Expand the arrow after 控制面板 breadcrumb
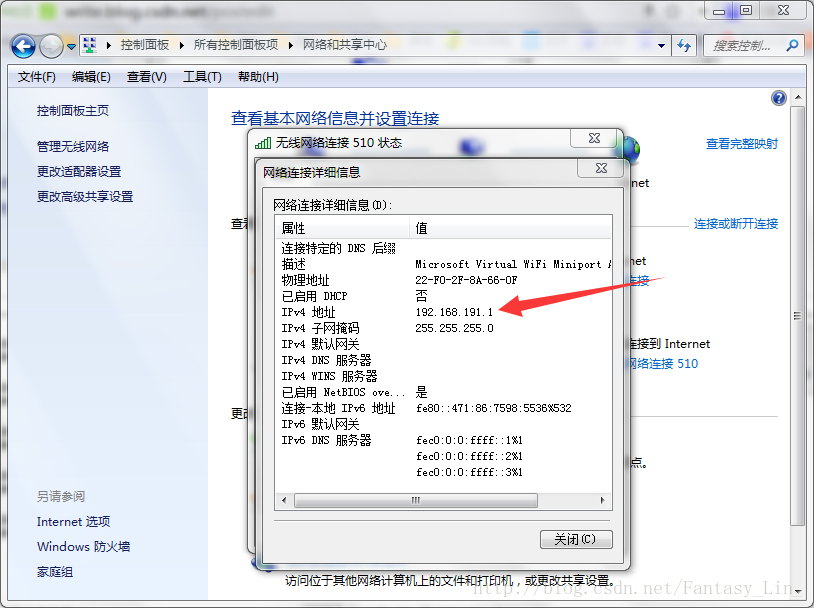814x608 pixels. 182,46
